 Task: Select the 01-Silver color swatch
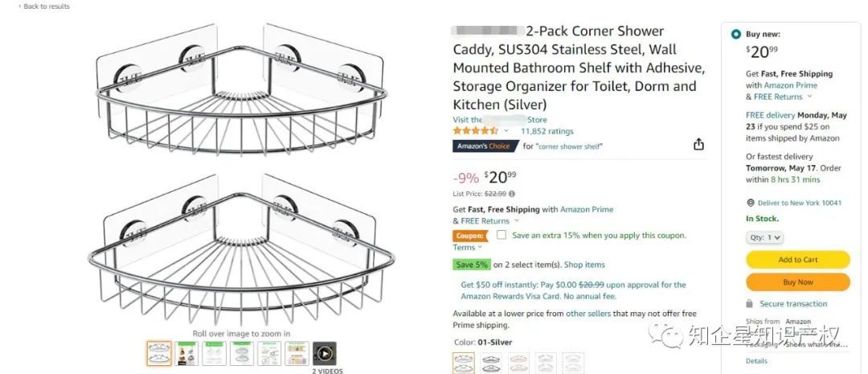pyautogui.click(x=464, y=363)
